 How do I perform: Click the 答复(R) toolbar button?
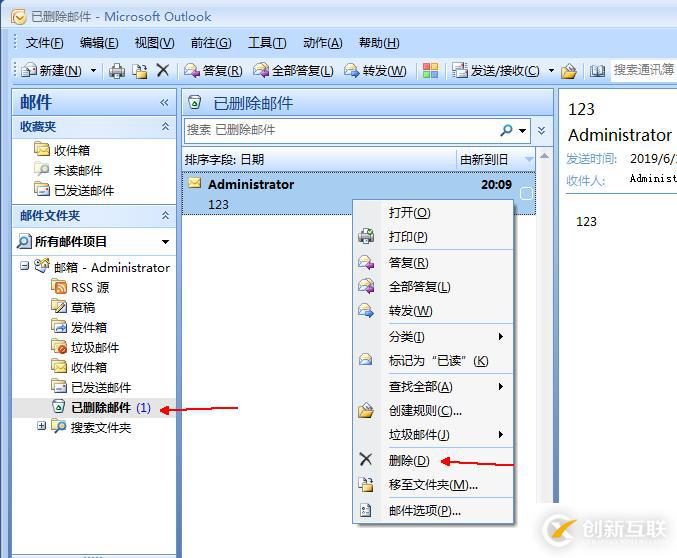coord(213,70)
